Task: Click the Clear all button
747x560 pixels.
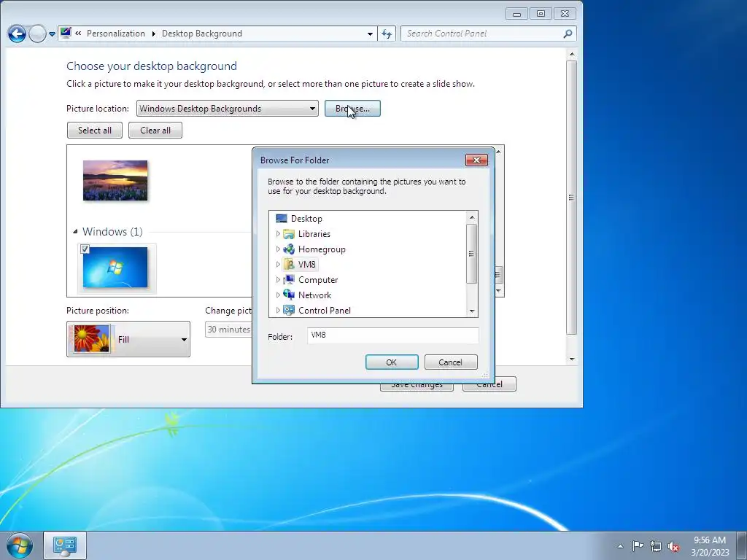Action: pyautogui.click(x=155, y=130)
